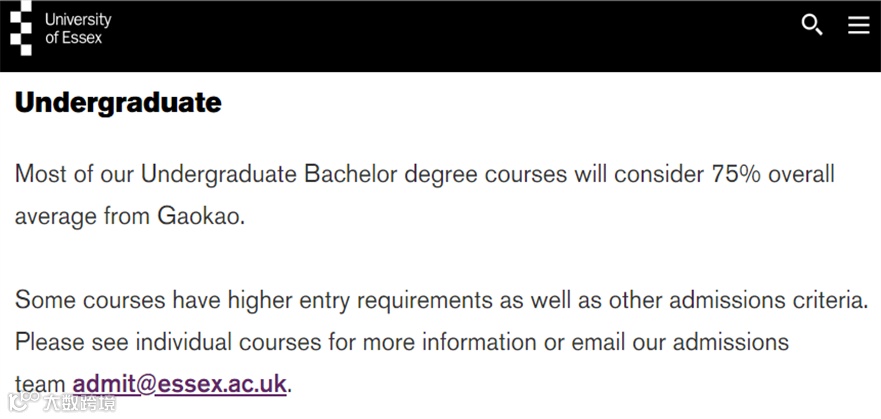Click the watermark icon in the bottom-left corner

click(x=24, y=402)
